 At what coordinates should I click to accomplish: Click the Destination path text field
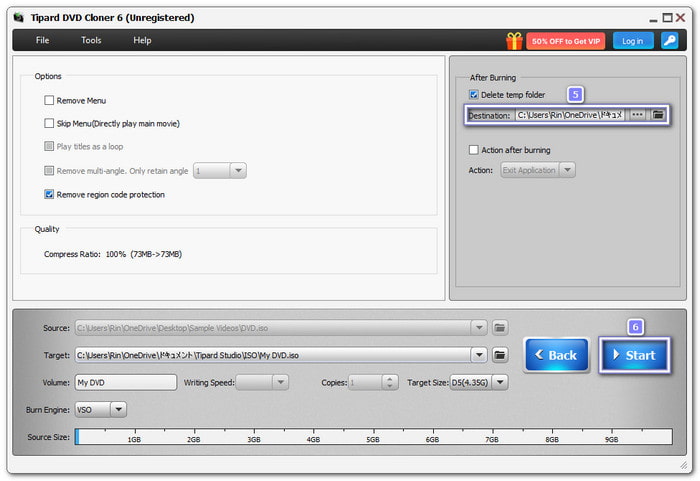pyautogui.click(x=570, y=115)
